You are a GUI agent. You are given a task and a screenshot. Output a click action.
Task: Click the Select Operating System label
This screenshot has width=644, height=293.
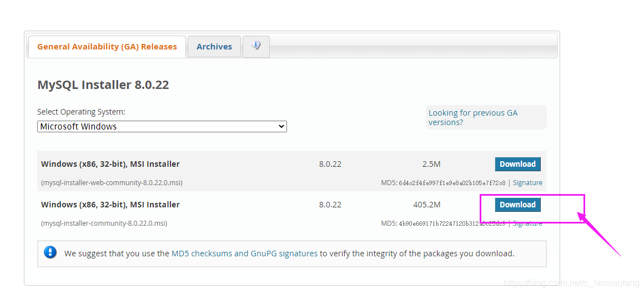click(x=81, y=112)
